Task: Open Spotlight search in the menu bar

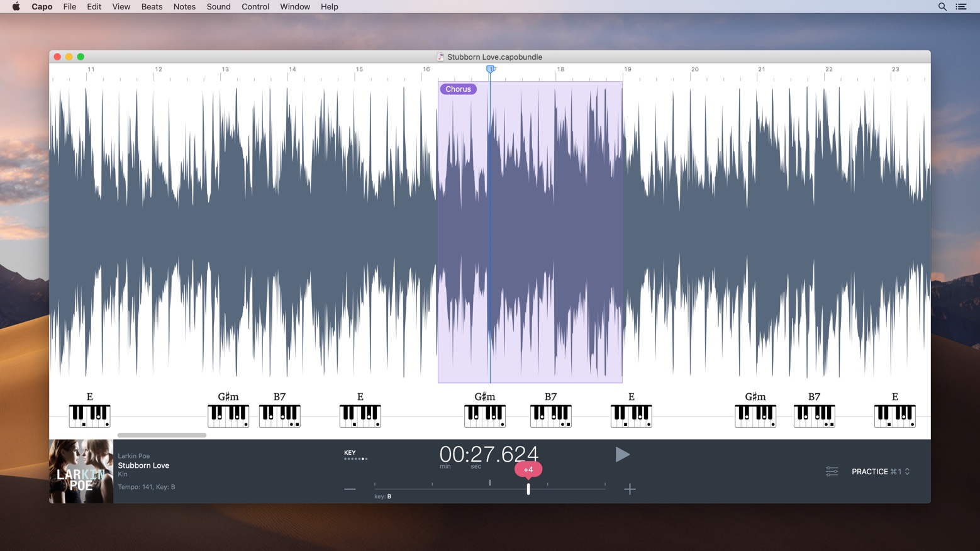Action: (942, 7)
